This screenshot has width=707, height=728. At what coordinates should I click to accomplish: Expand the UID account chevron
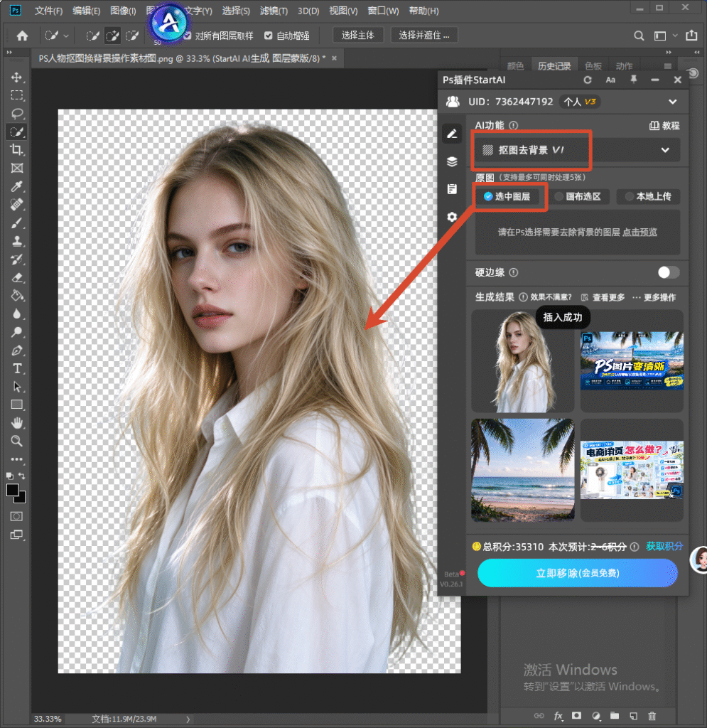(673, 102)
